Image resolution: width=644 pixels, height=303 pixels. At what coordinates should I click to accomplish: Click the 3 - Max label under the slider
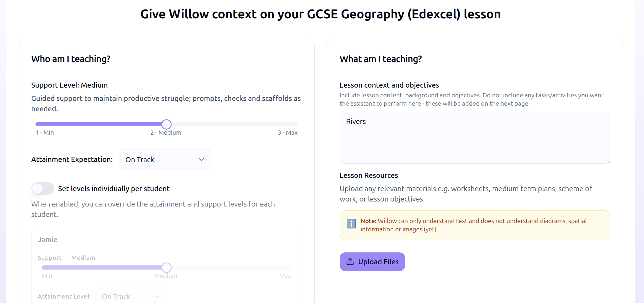288,132
